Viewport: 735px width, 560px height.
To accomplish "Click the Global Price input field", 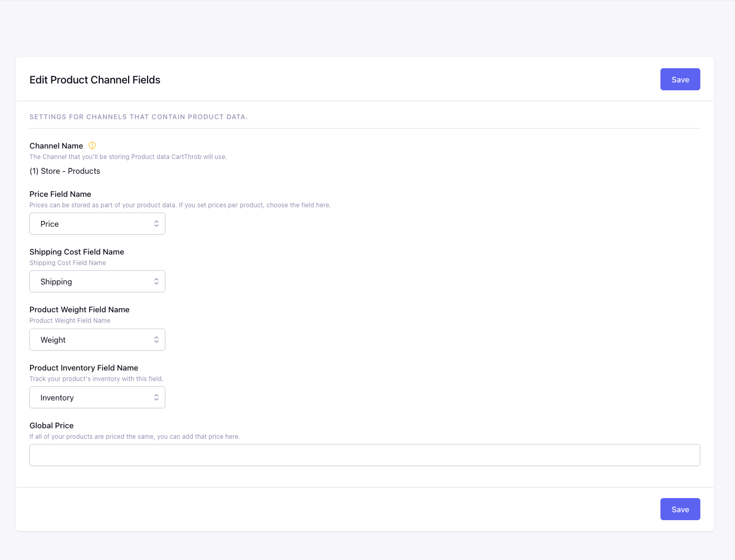I will point(365,455).
